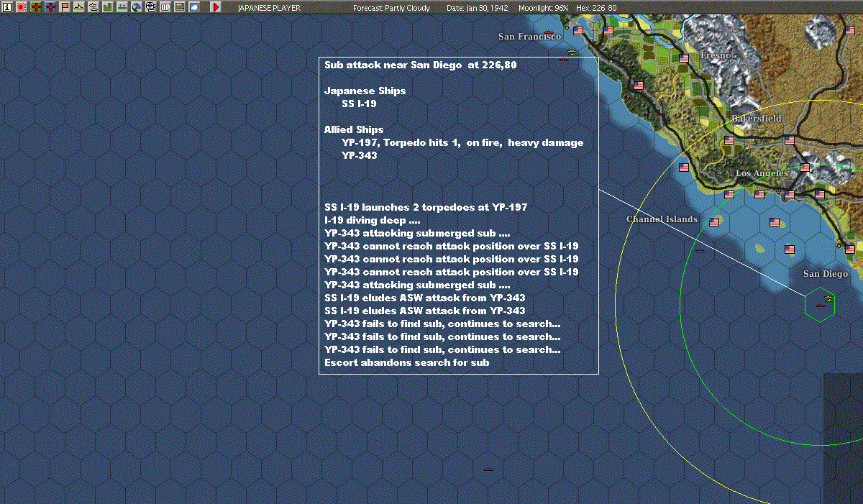Click 'SS I-19 launches 2 torpedoes' line
This screenshot has height=504, width=863.
[x=426, y=207]
